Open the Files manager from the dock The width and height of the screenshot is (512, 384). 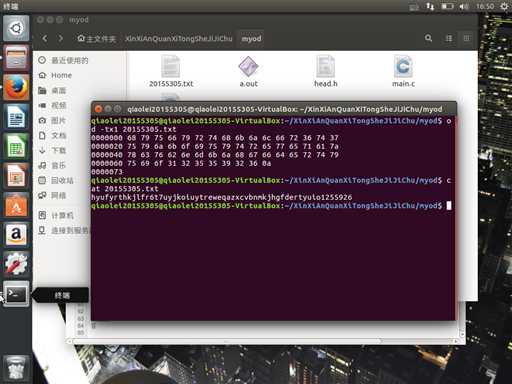click(16, 58)
